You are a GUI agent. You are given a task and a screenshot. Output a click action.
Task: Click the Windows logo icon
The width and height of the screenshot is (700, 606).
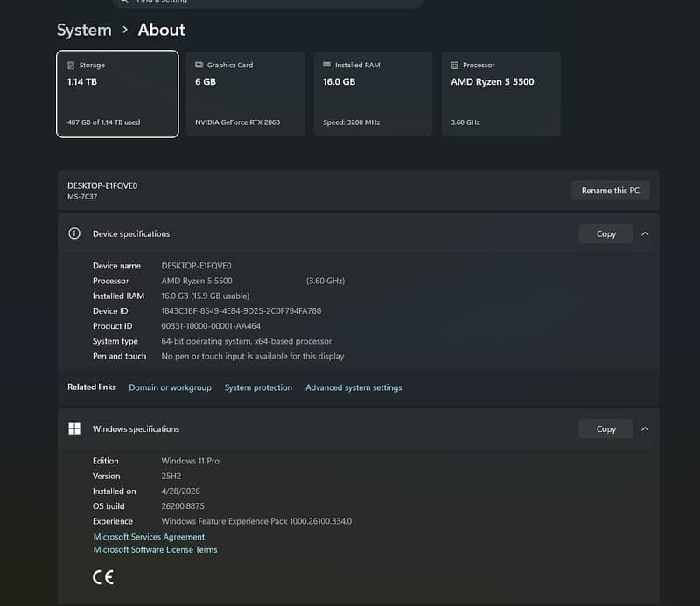click(x=74, y=428)
